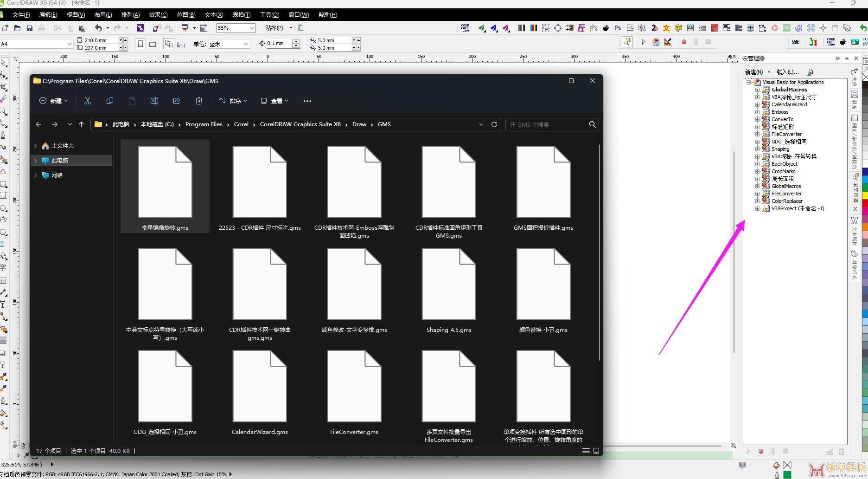This screenshot has width=868, height=479.
Task: Expand the ColorReplacer macro project node
Action: coord(757,201)
